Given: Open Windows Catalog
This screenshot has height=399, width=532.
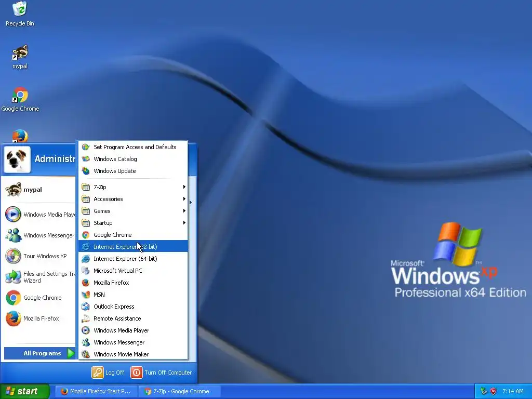Looking at the screenshot, I should tap(133, 159).
